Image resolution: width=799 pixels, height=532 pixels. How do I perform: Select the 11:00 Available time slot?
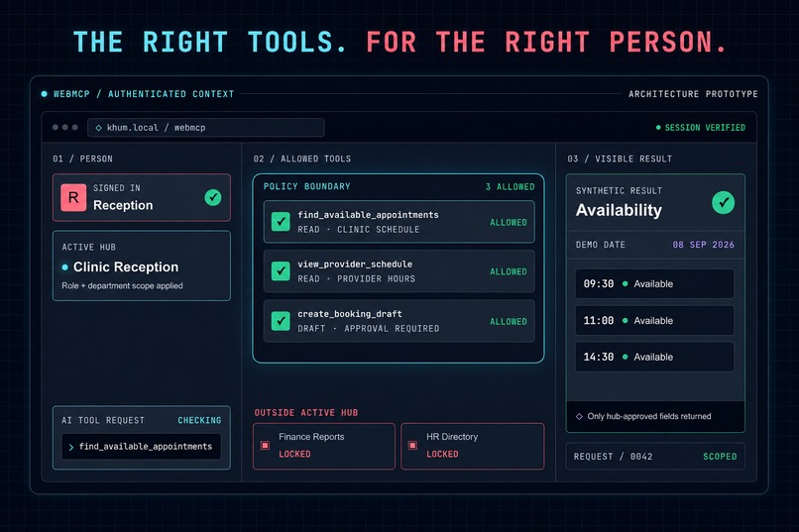[655, 320]
